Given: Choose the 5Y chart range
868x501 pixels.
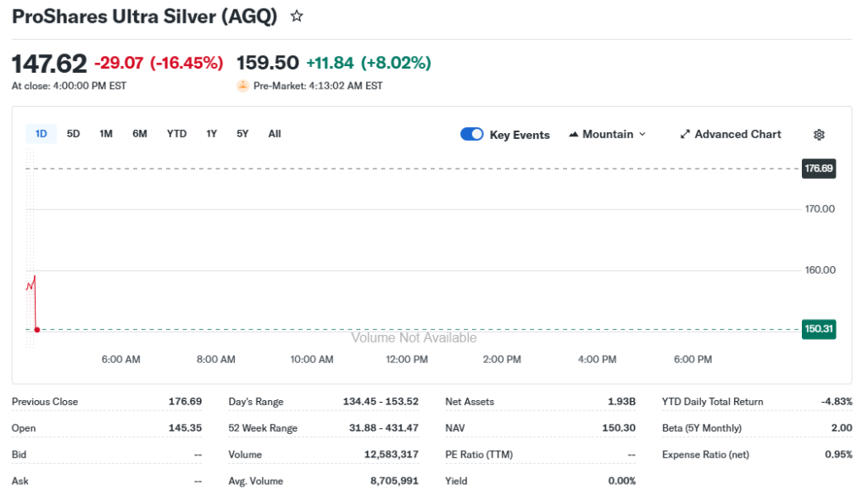Looking at the screenshot, I should pyautogui.click(x=242, y=134).
